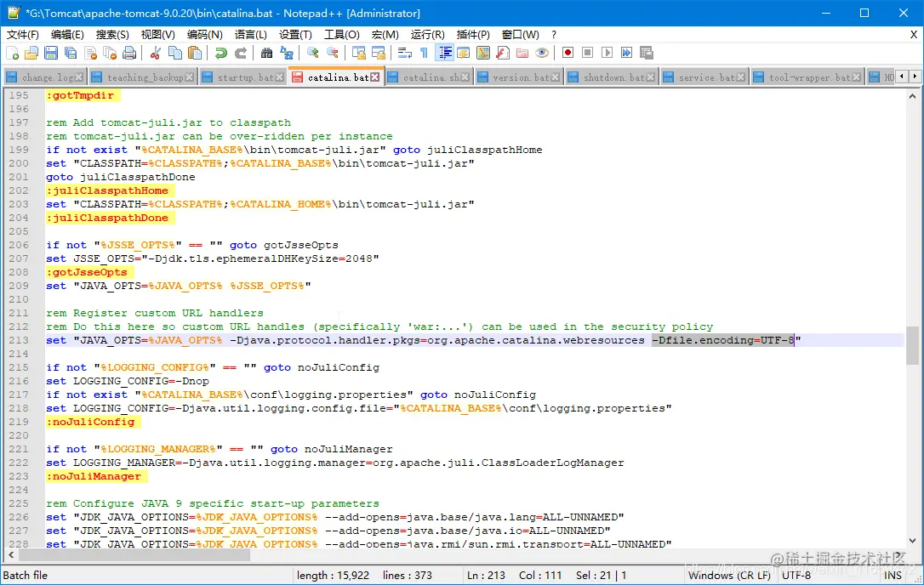Switch to the catalina.sh tab
Image resolution: width=924 pixels, height=585 pixels.
point(429,77)
